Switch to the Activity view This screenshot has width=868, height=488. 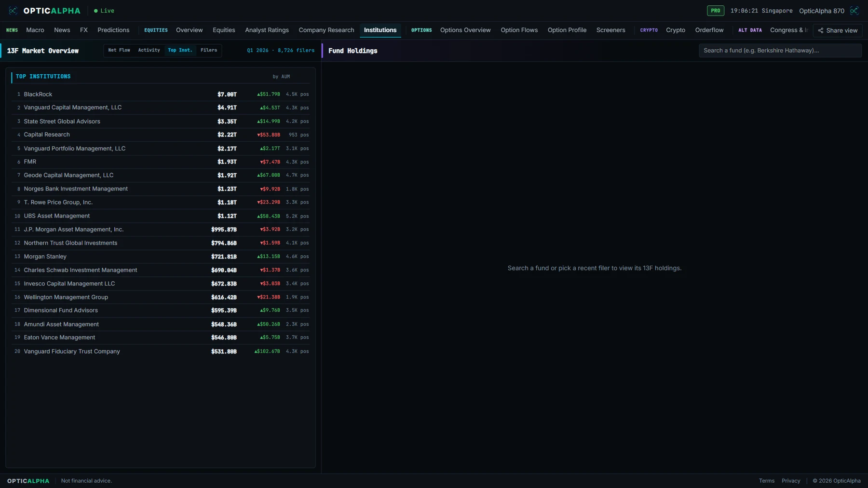(149, 50)
